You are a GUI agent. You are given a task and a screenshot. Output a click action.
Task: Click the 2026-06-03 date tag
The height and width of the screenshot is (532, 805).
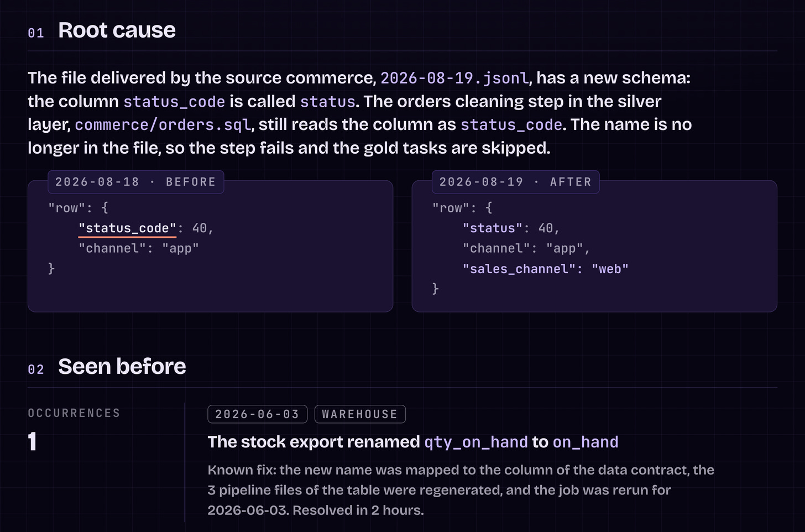(x=257, y=414)
